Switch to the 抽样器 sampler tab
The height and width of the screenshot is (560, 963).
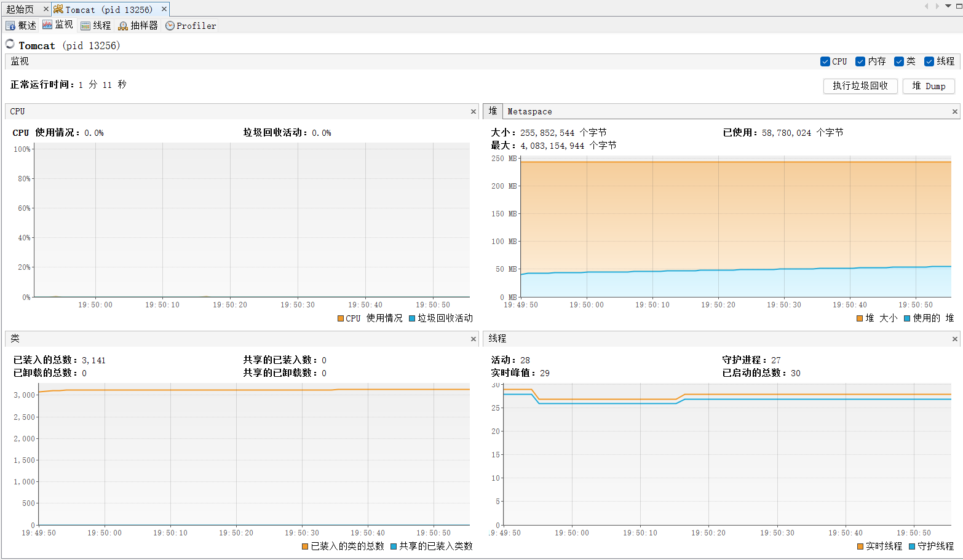(138, 25)
